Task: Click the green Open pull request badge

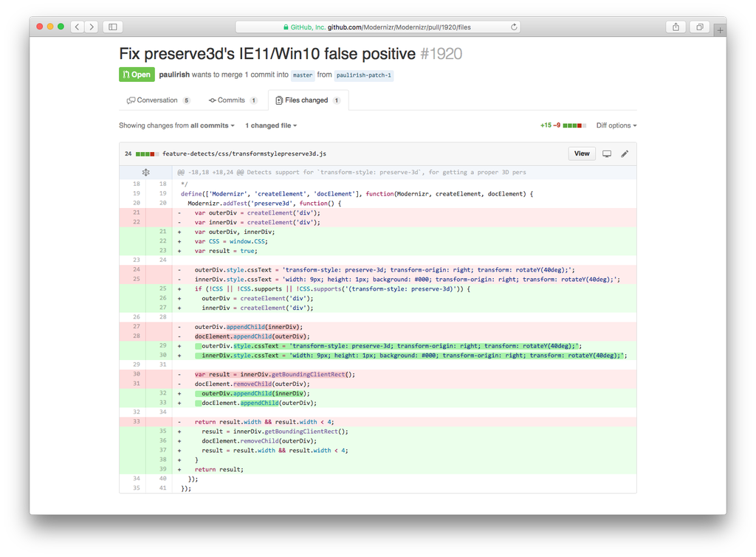Action: [137, 75]
